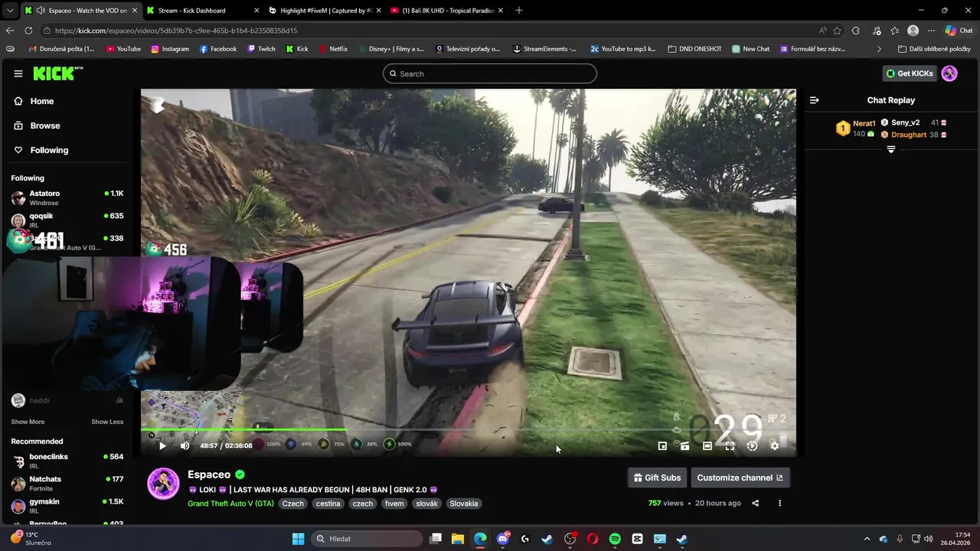Open the Další oblíbené položky folder
This screenshot has width=980, height=551.
(934, 49)
